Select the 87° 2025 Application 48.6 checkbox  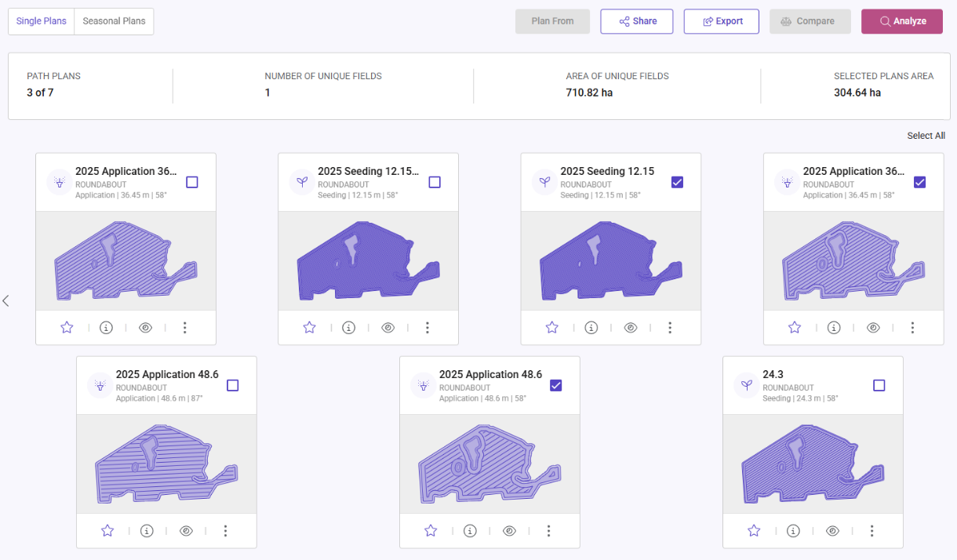[232, 385]
